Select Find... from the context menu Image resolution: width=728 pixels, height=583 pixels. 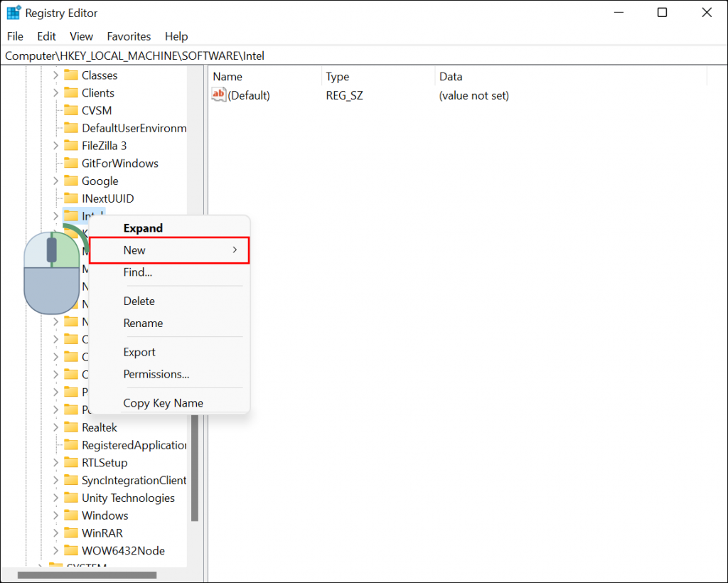[137, 272]
